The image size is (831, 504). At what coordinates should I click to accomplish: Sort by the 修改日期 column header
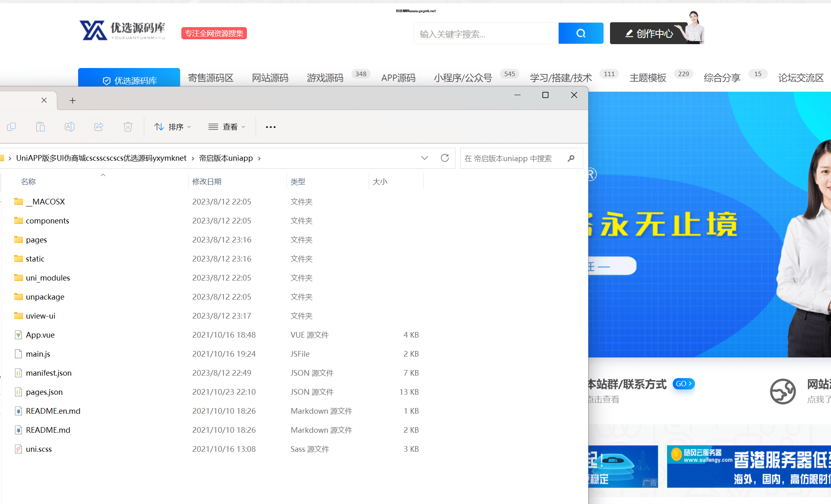[207, 181]
